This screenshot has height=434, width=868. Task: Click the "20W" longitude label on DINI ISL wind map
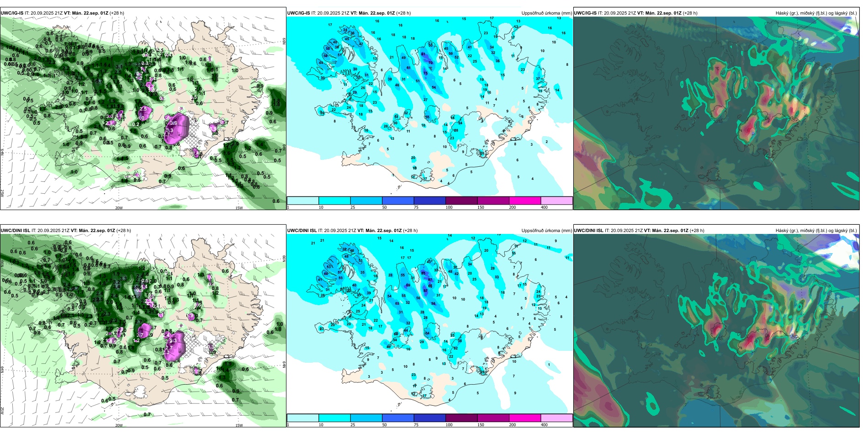[x=119, y=425]
